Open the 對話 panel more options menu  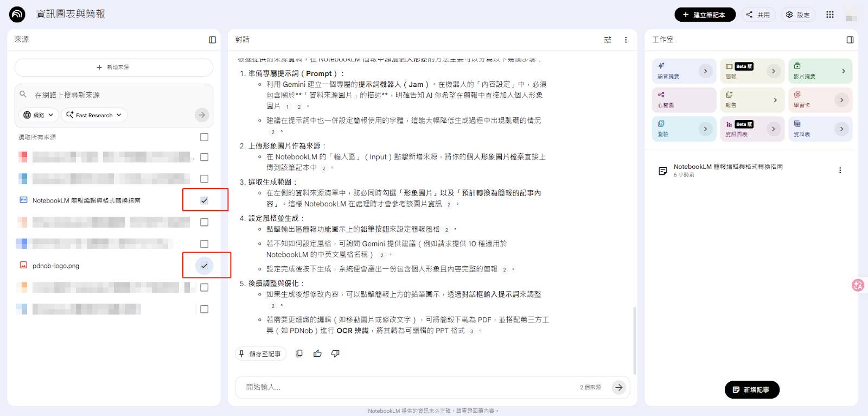tap(626, 40)
